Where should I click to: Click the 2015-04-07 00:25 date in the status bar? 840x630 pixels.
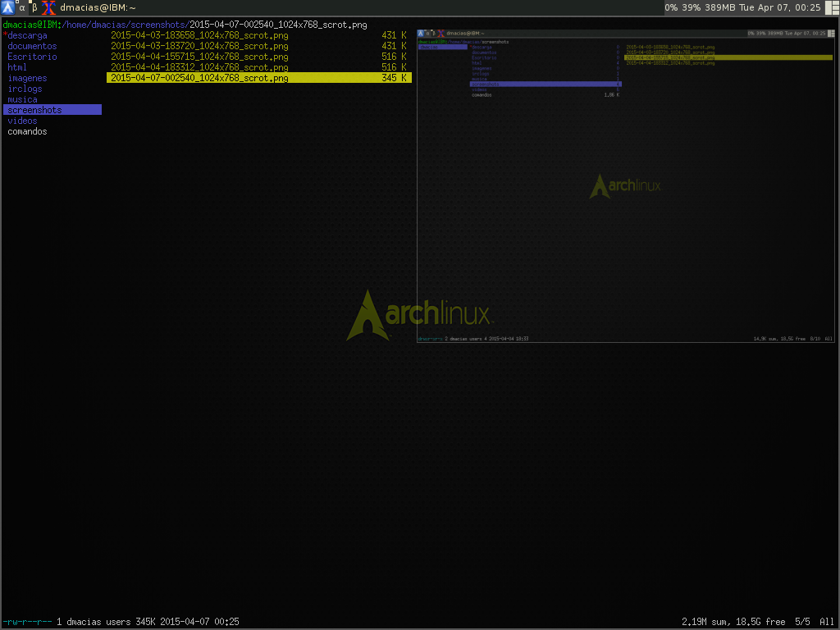click(199, 622)
